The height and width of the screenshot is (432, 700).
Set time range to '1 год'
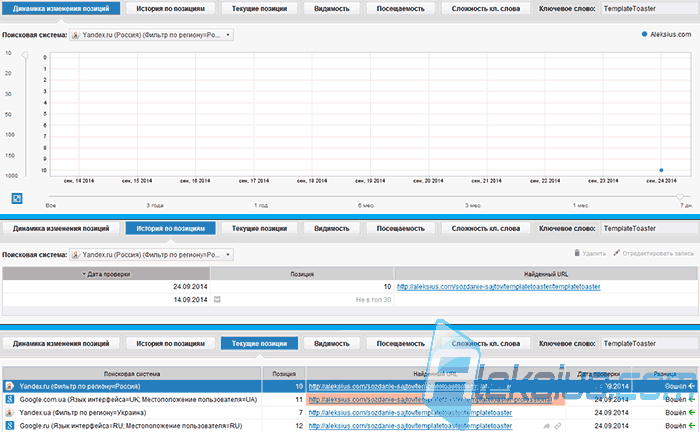(261, 205)
